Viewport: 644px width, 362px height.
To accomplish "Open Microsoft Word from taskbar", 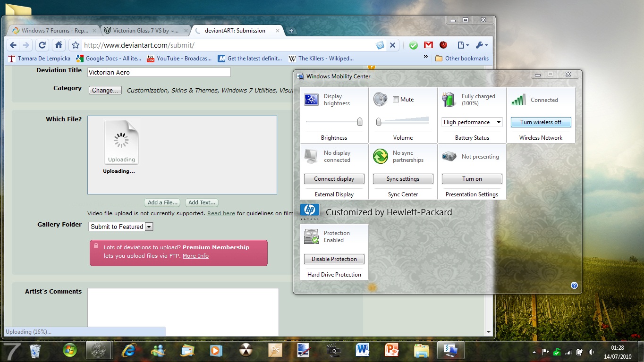I will [x=362, y=351].
